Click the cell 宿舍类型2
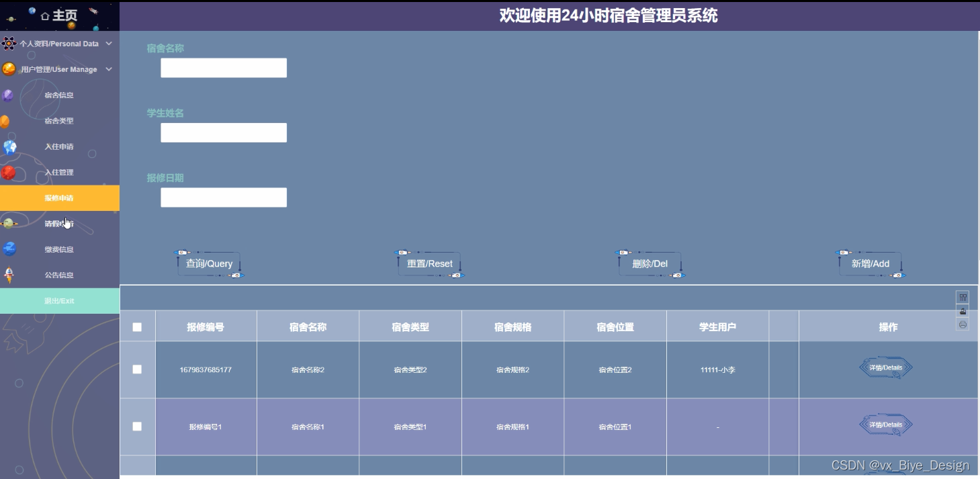This screenshot has height=479, width=980. (x=410, y=370)
